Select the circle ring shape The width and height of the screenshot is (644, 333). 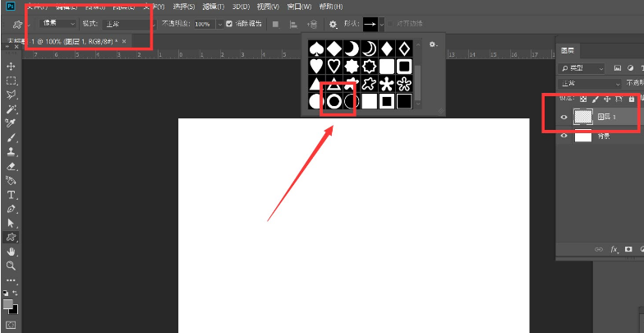coord(333,101)
